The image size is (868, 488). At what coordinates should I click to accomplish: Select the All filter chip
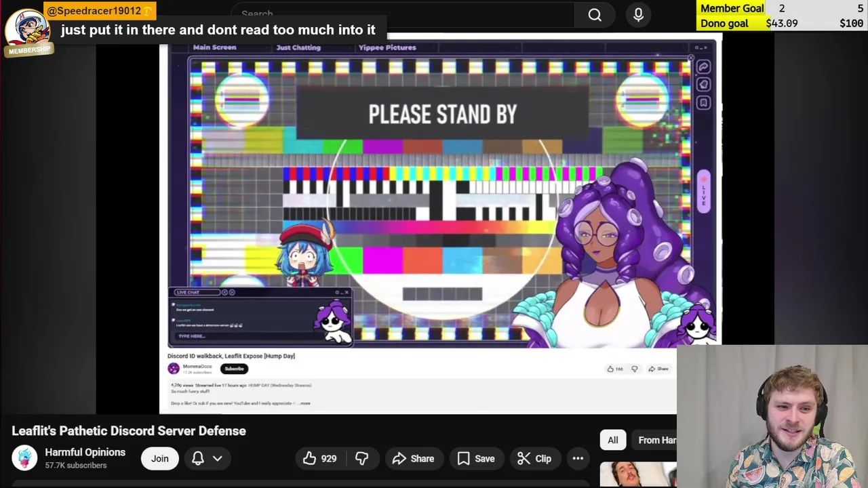pos(612,440)
